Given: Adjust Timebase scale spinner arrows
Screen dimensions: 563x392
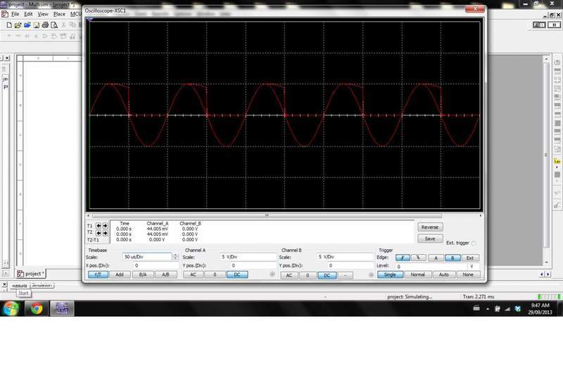Looking at the screenshot, I should pyautogui.click(x=175, y=258).
